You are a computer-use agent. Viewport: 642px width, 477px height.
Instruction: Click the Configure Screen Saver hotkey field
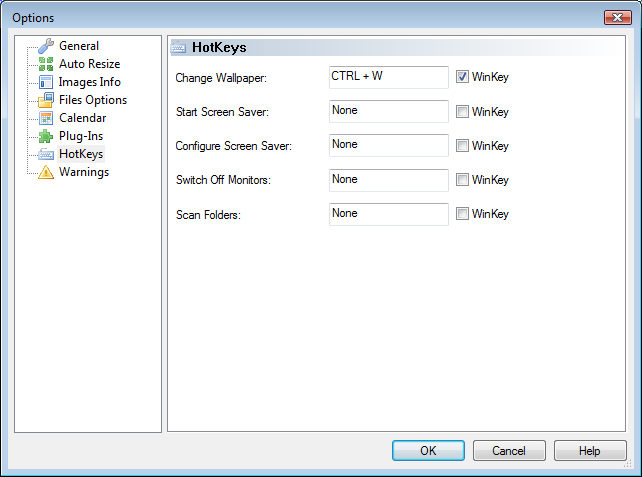click(389, 145)
